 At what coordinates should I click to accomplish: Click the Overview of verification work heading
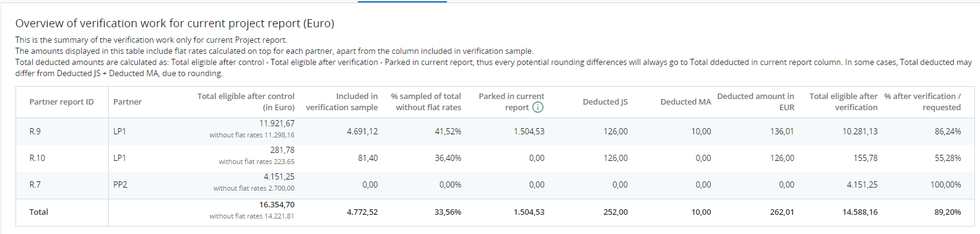(x=175, y=24)
